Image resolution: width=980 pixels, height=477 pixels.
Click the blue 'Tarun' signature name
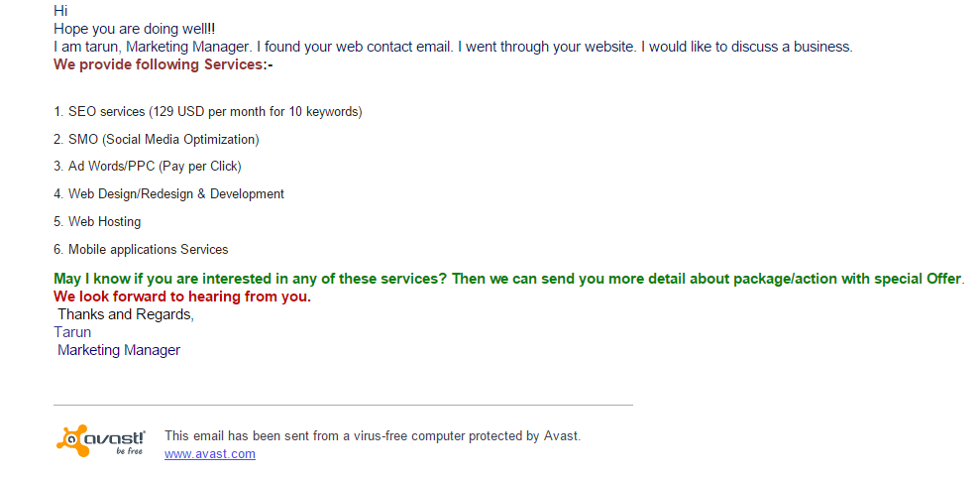[72, 332]
